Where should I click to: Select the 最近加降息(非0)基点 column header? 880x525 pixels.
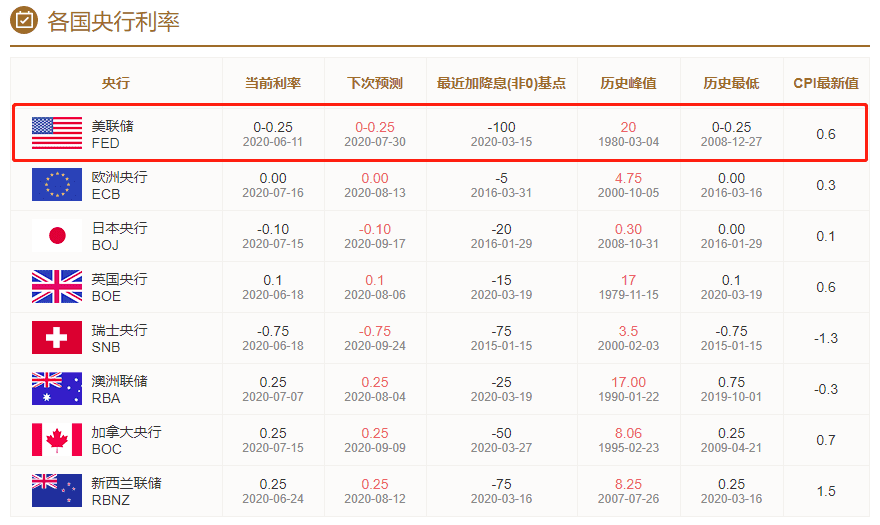pos(501,83)
